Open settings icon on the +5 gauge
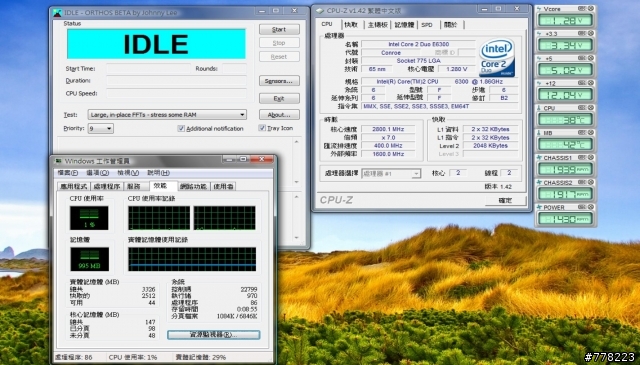 pos(582,58)
